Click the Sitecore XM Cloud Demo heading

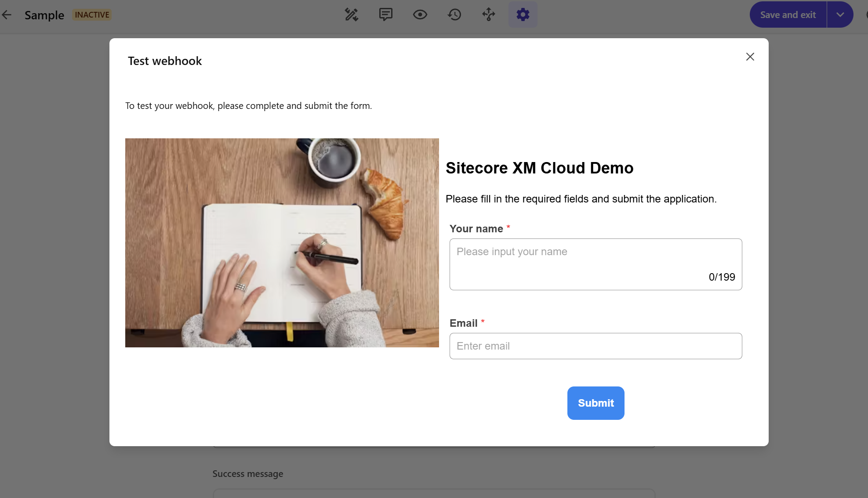pos(539,168)
